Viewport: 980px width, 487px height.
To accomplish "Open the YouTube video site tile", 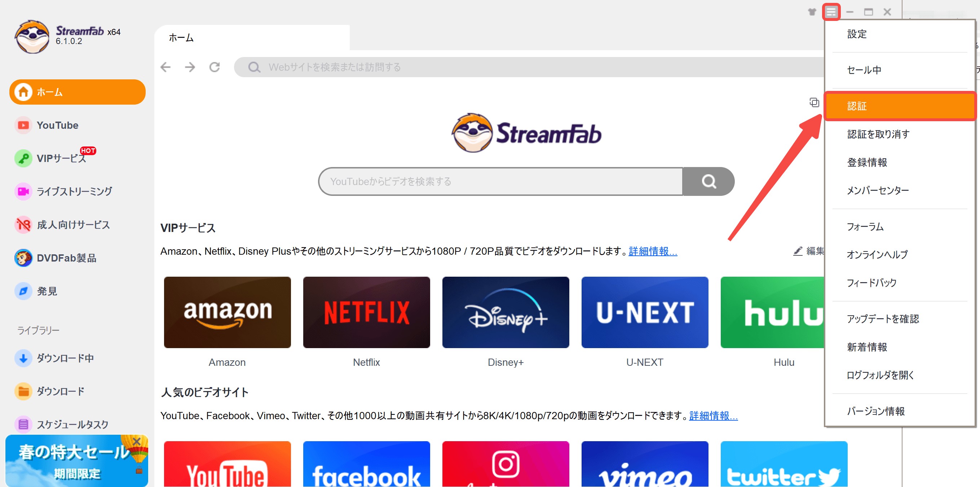I will 227,464.
